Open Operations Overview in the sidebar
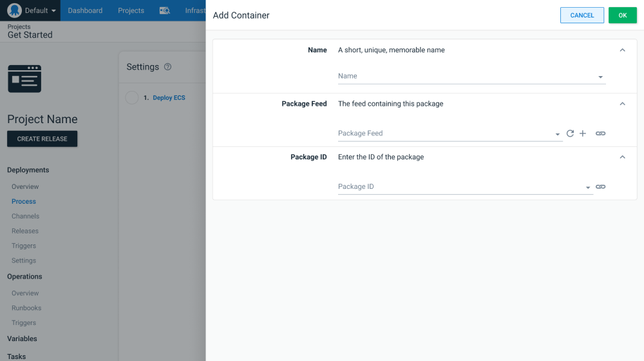The width and height of the screenshot is (644, 361). pyautogui.click(x=25, y=293)
